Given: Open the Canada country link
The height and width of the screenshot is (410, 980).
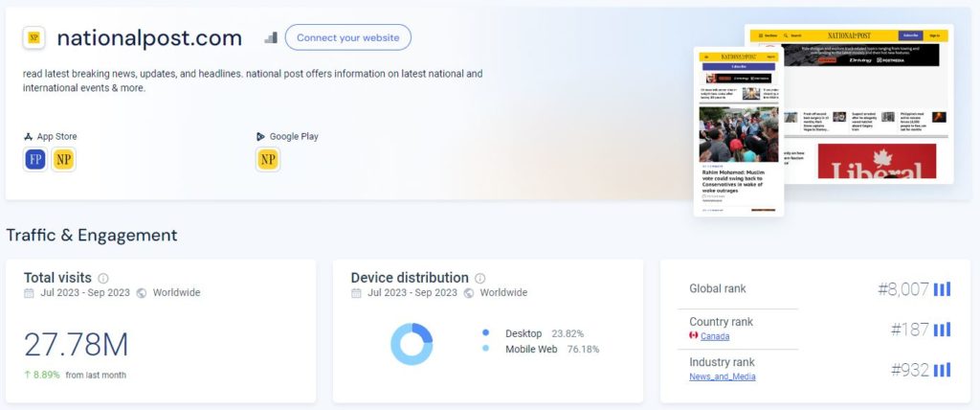Looking at the screenshot, I should point(715,336).
